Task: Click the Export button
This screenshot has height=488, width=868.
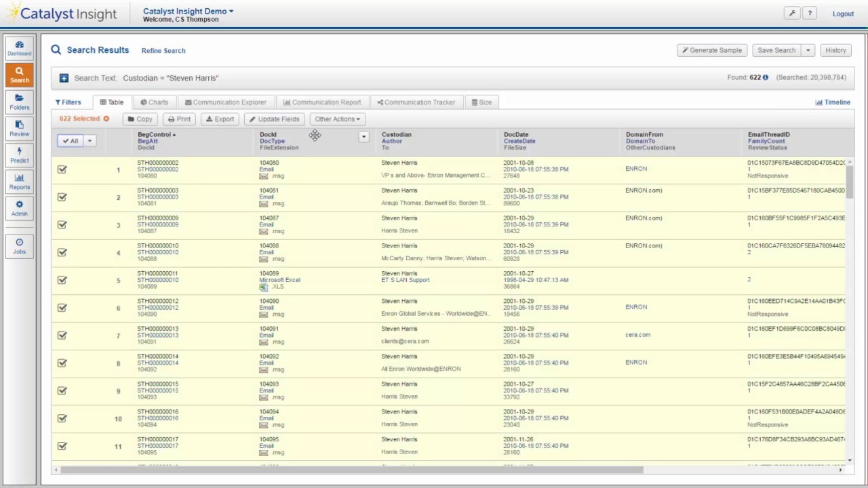Action: 220,119
